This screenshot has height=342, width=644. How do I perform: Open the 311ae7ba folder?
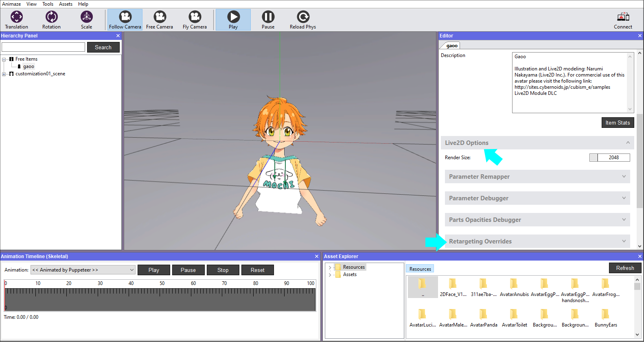coord(484,287)
